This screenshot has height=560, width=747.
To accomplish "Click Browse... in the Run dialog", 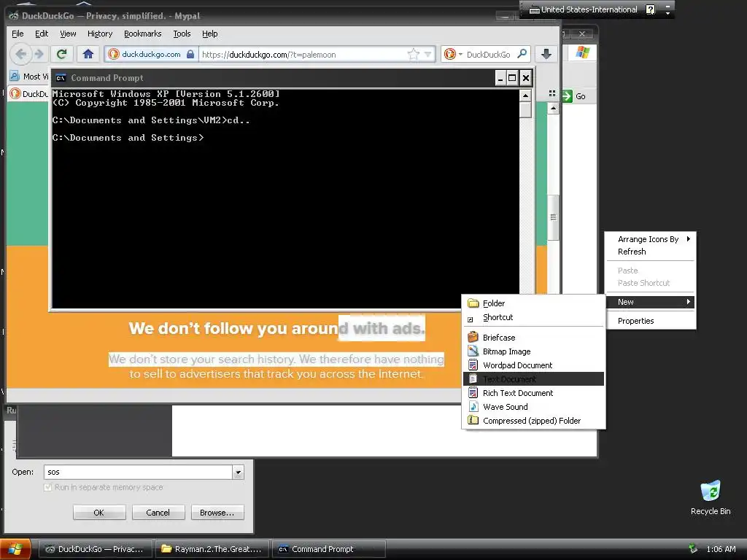I will 217,513.
